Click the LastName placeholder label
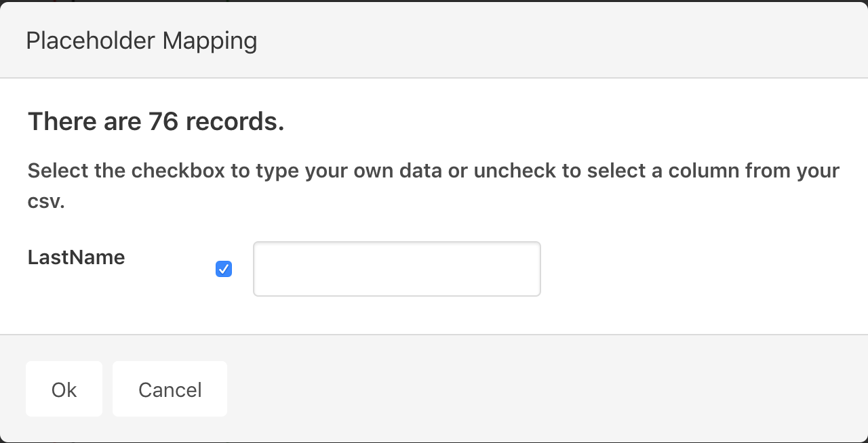Viewport: 868px width, 443px height. (76, 257)
